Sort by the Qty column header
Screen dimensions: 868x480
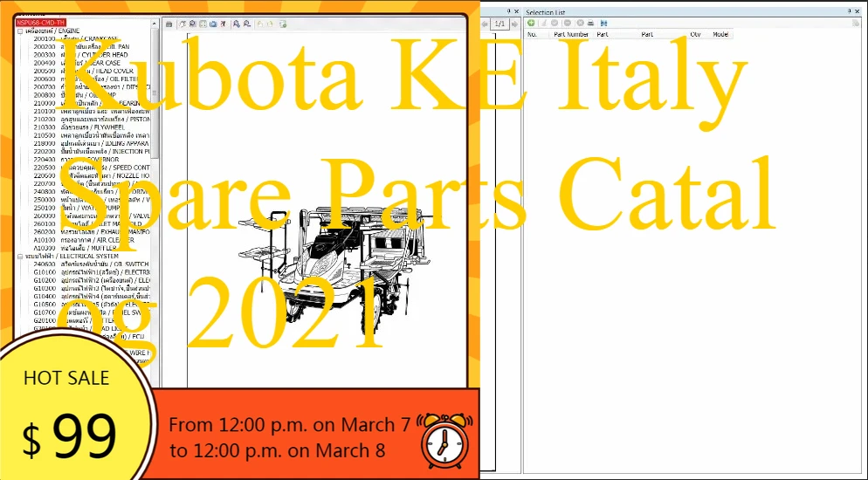[696, 34]
